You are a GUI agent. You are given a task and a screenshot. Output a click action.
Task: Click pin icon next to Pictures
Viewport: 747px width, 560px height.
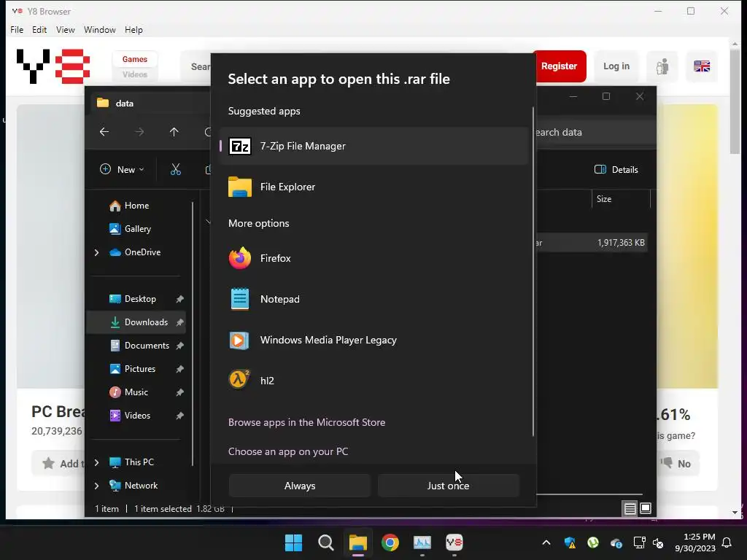(x=179, y=369)
